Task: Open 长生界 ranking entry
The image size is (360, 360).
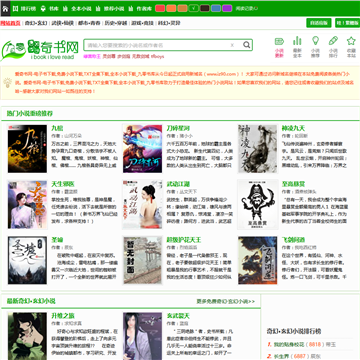Action: [281, 356]
